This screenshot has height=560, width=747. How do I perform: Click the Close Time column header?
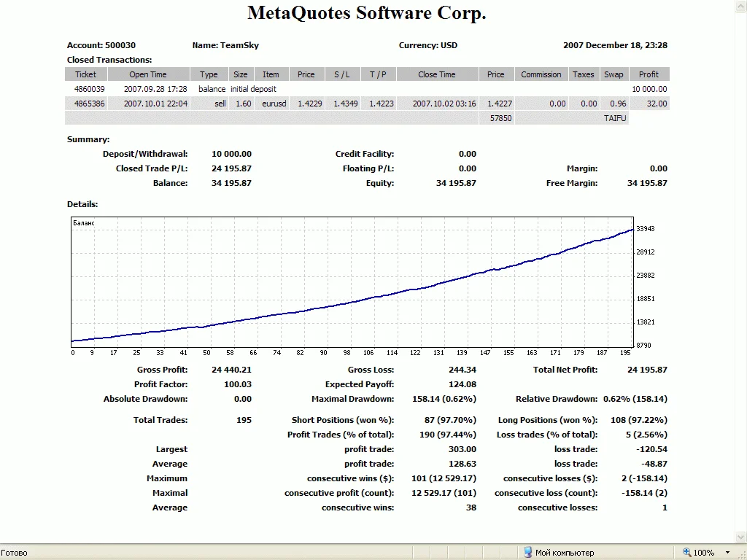click(x=437, y=74)
